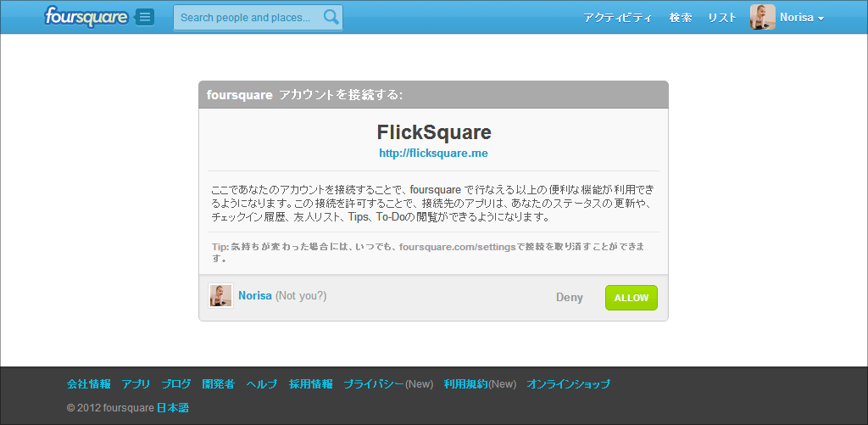Click the (Not you?) link
The height and width of the screenshot is (425, 868).
(x=301, y=296)
